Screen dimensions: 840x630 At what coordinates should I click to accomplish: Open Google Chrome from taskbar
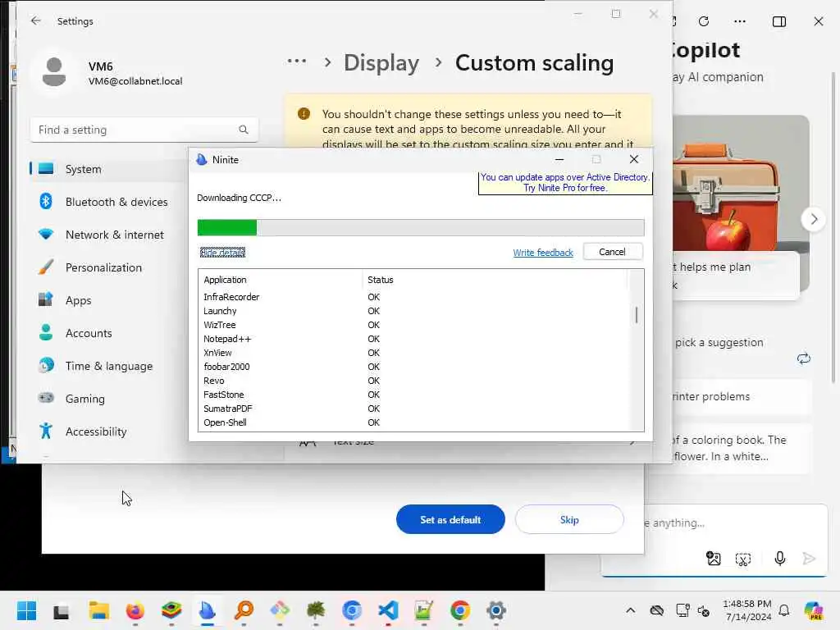pyautogui.click(x=460, y=610)
